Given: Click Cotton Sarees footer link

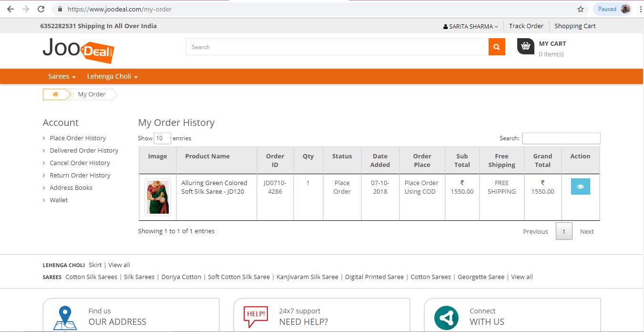Looking at the screenshot, I should (431, 277).
